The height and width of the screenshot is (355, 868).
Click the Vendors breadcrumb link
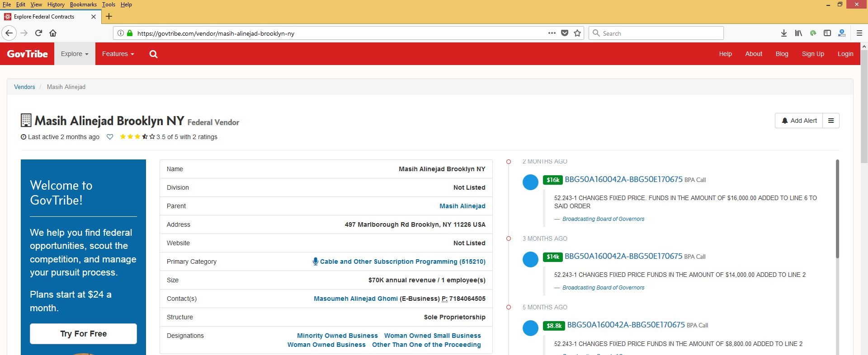(24, 87)
